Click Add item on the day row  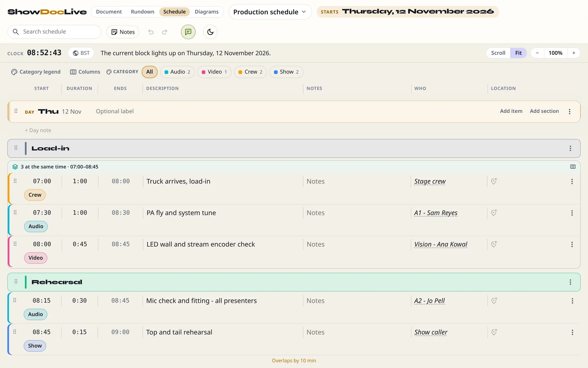pos(511,111)
